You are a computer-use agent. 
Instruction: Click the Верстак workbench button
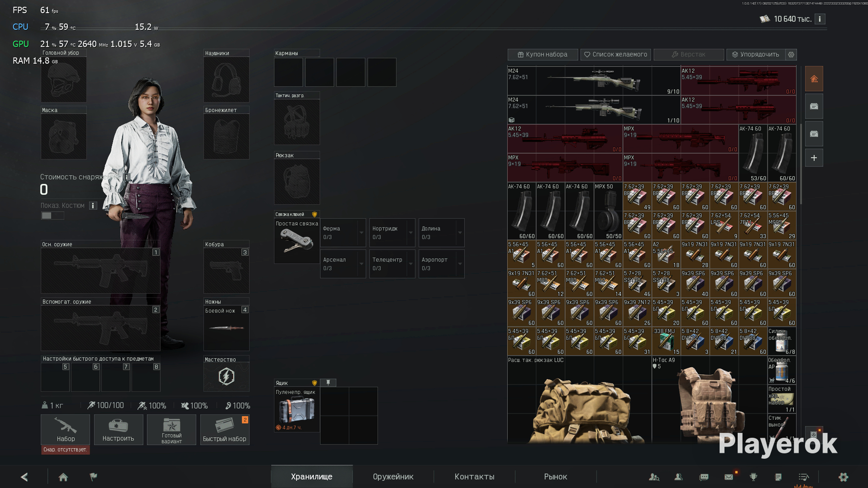click(688, 55)
